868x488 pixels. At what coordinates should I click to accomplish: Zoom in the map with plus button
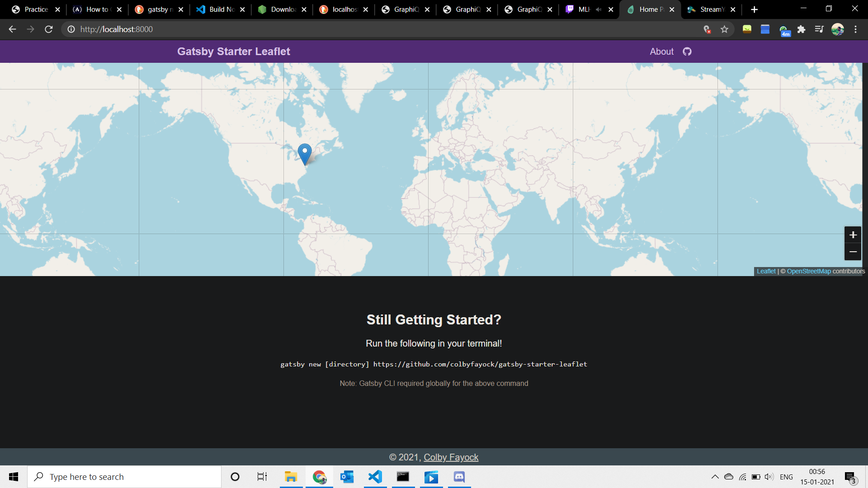point(853,235)
